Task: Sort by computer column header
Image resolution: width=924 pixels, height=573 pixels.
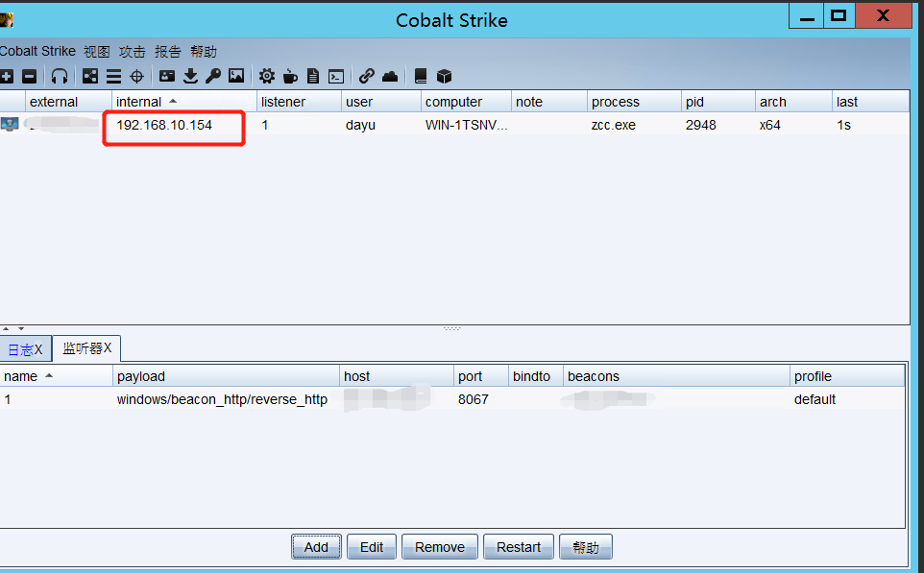Action: click(466, 102)
